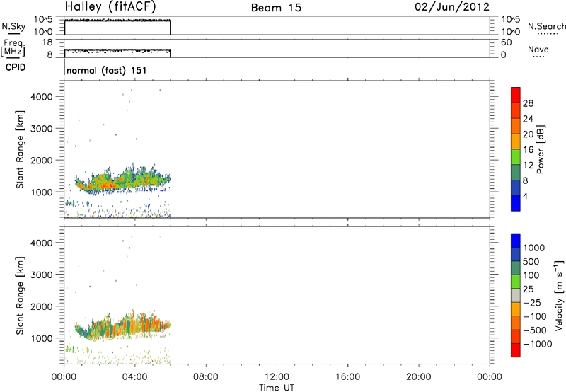Click the blue bottom of the Power color bar
Viewport: 566px width, 392px height.
coord(516,203)
